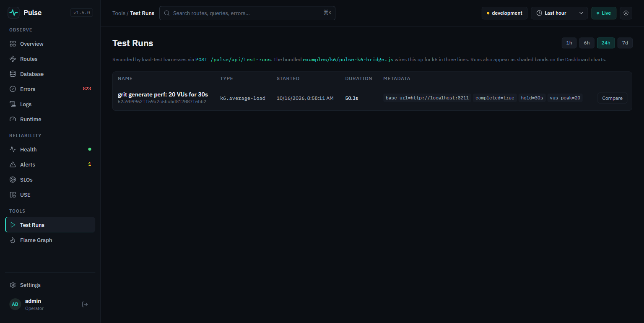
Task: Navigate to Logs page label
Action: tap(26, 104)
